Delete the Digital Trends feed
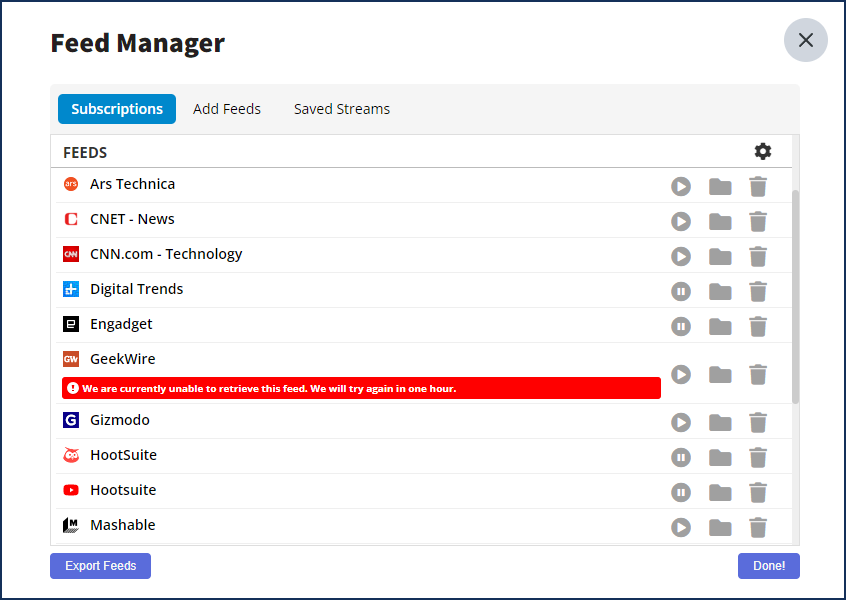846x600 pixels. [x=758, y=291]
